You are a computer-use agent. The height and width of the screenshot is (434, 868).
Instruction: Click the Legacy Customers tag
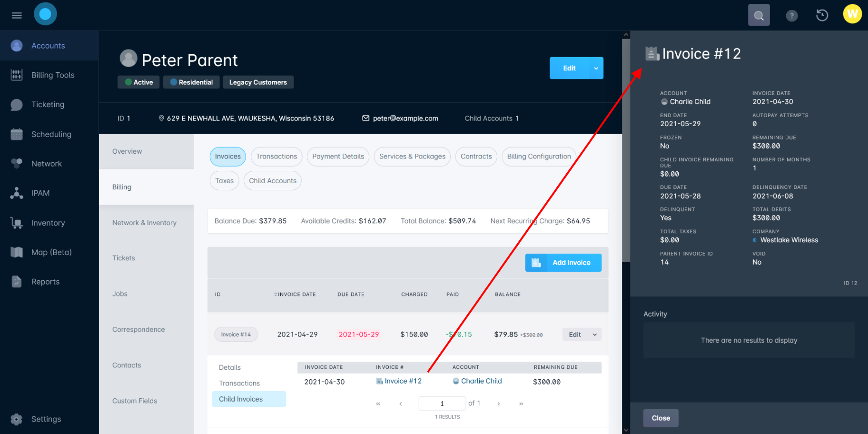click(258, 82)
